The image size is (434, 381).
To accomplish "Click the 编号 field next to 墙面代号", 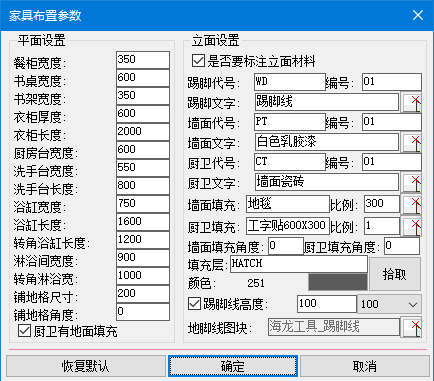I will pyautogui.click(x=392, y=122).
